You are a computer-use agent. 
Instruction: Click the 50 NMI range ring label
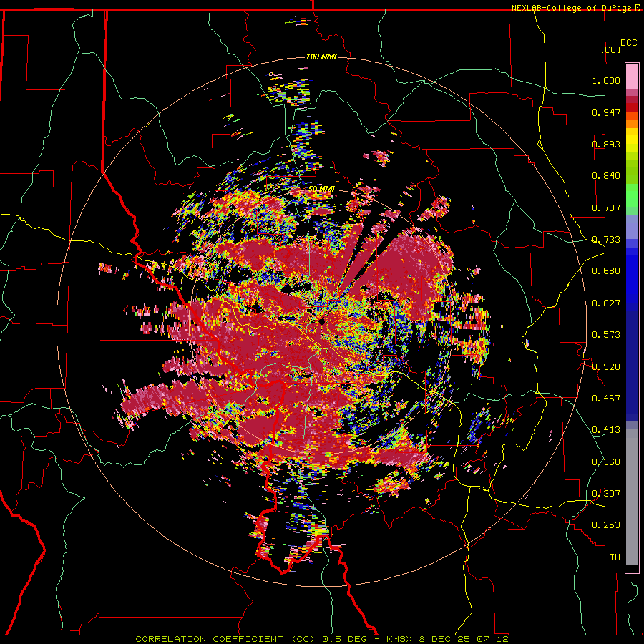click(x=321, y=189)
